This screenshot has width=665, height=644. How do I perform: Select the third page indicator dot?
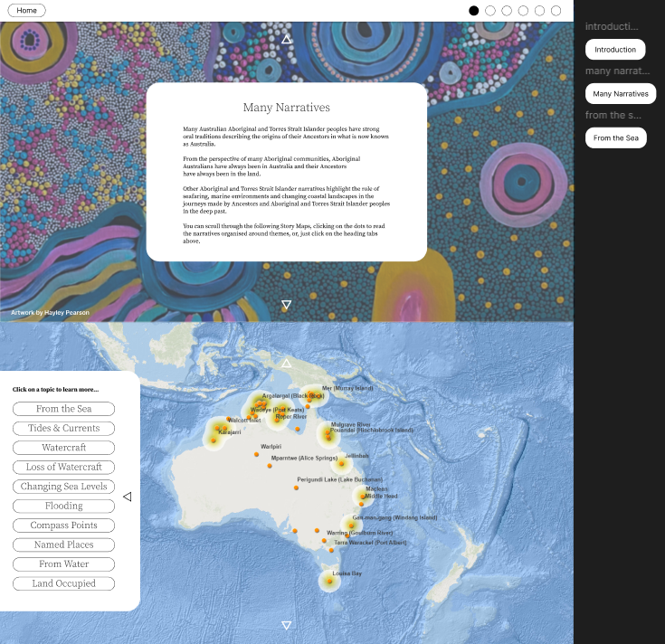click(x=507, y=11)
